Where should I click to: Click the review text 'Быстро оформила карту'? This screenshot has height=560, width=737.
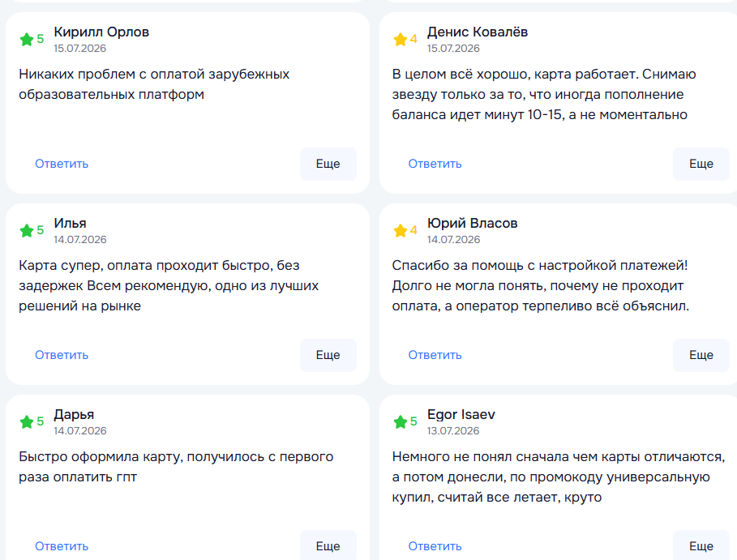point(101,456)
